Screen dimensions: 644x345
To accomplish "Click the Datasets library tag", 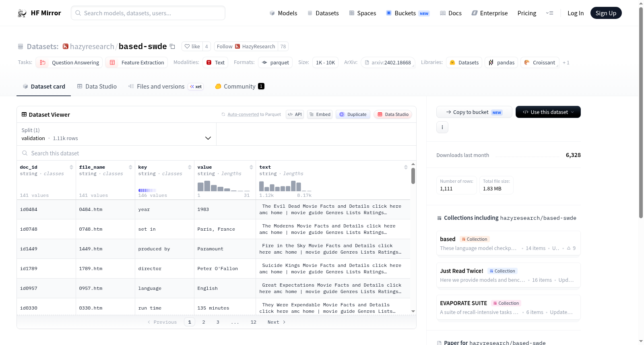I will coord(464,62).
